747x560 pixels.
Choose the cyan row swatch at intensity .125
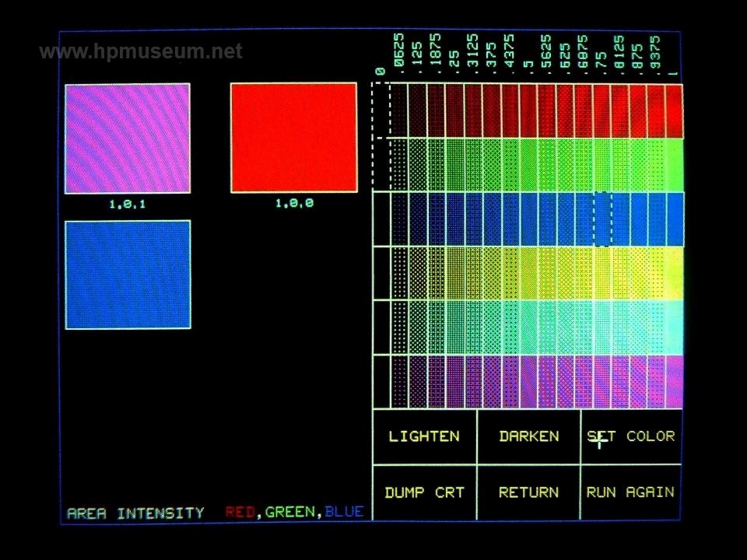419,327
